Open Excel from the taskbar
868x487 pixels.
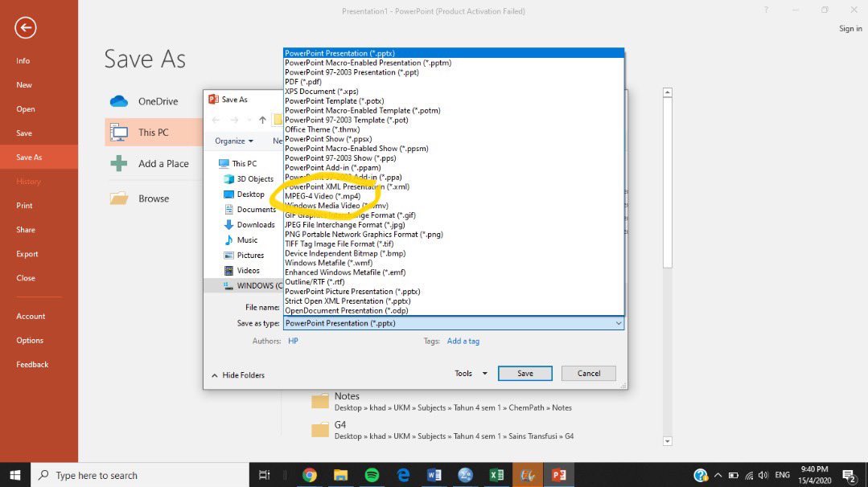(x=496, y=475)
